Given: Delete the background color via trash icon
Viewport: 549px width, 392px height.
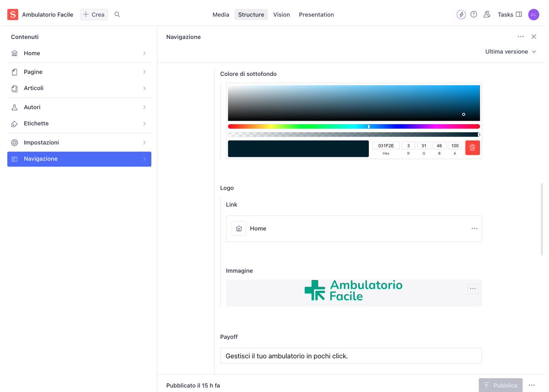Looking at the screenshot, I should click(472, 148).
